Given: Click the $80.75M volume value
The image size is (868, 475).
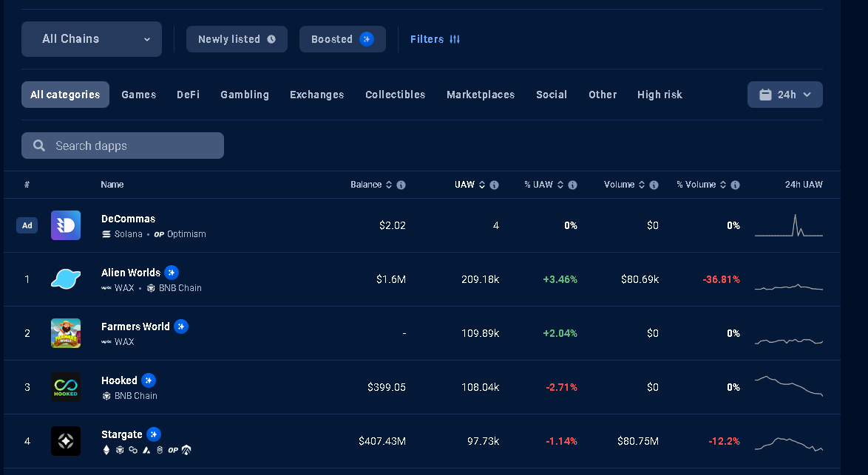Looking at the screenshot, I should coord(638,441).
